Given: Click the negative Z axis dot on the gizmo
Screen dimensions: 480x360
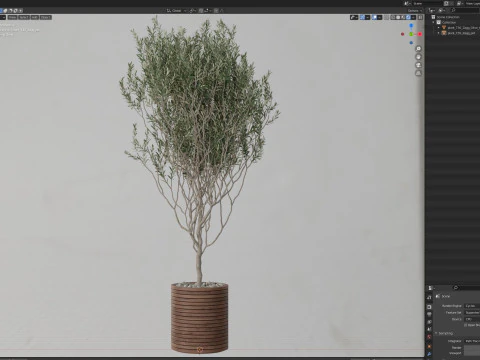Looking at the screenshot, I should point(411,43).
